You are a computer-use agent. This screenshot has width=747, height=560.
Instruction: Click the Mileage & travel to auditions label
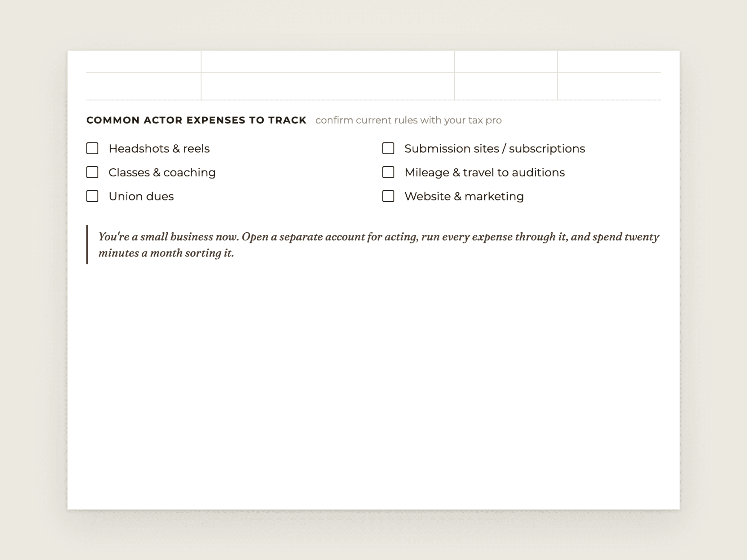[x=485, y=172]
